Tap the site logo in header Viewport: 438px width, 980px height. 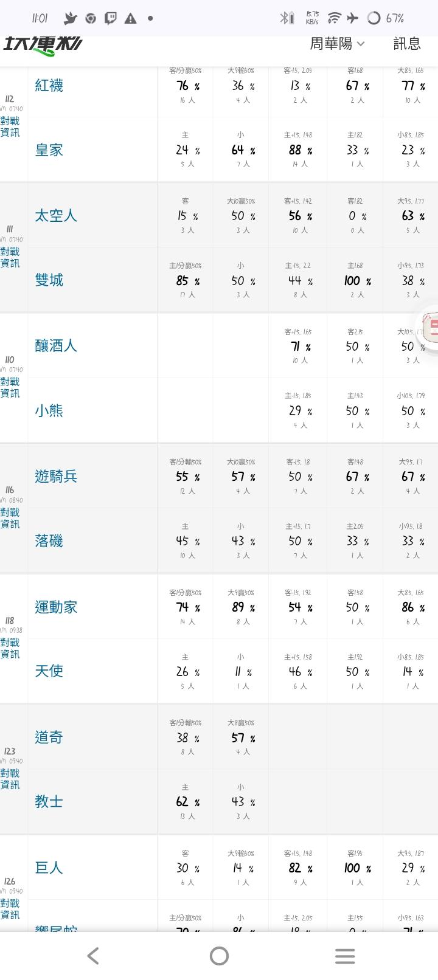pyautogui.click(x=43, y=46)
